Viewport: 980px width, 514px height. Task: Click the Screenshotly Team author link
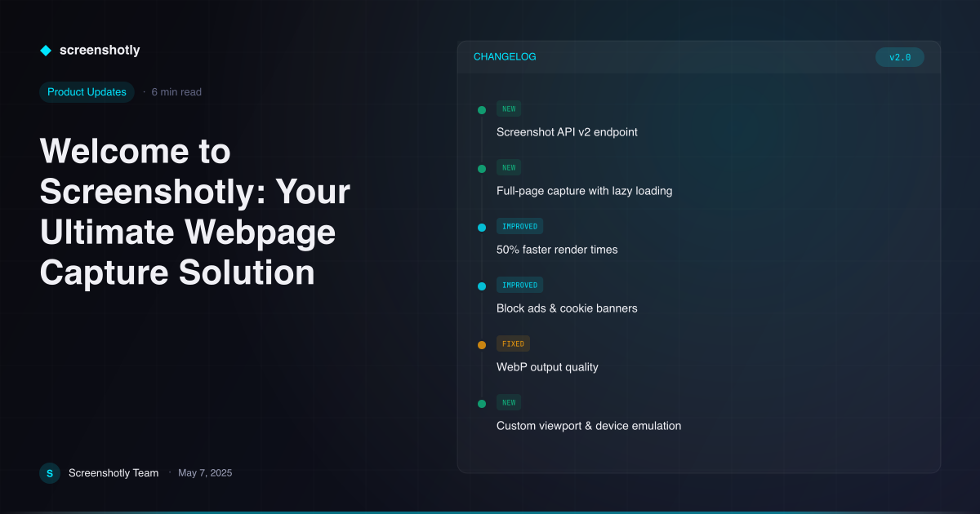click(x=114, y=473)
